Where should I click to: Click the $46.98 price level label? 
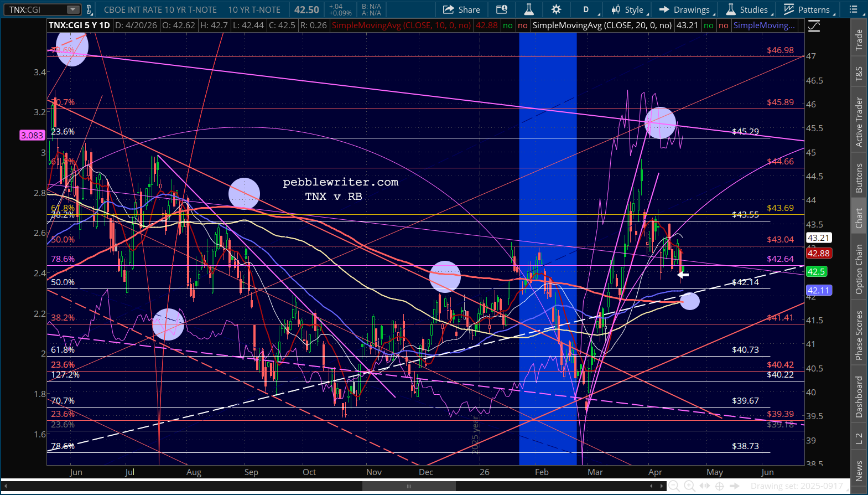point(780,50)
